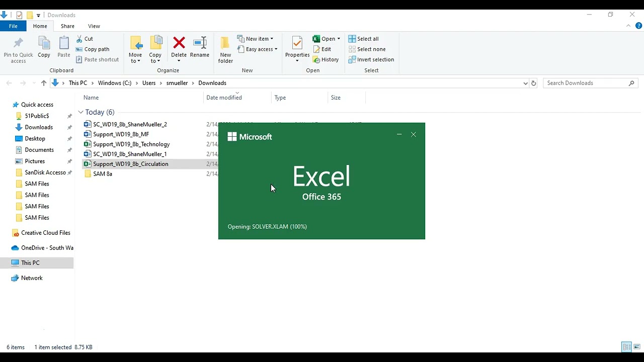Image resolution: width=644 pixels, height=362 pixels.
Task: Open 51Public$ in navigation pane
Action: (37, 116)
